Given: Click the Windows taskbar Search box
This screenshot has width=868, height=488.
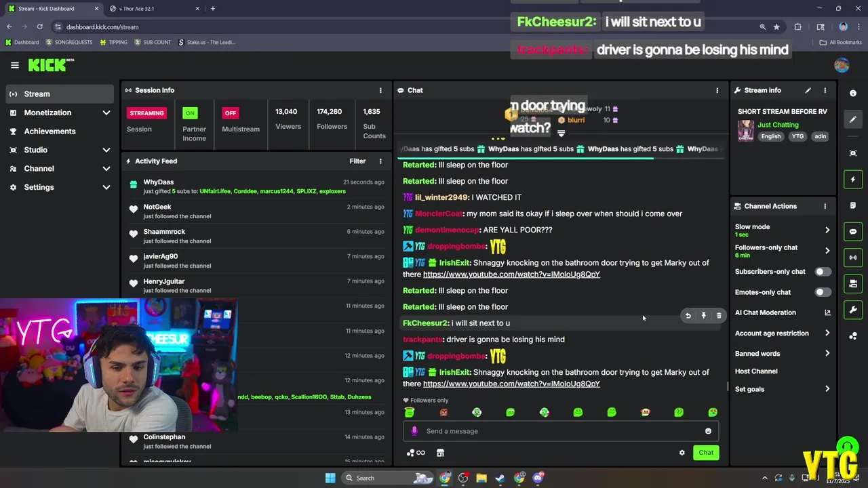Looking at the screenshot, I should pos(387,478).
